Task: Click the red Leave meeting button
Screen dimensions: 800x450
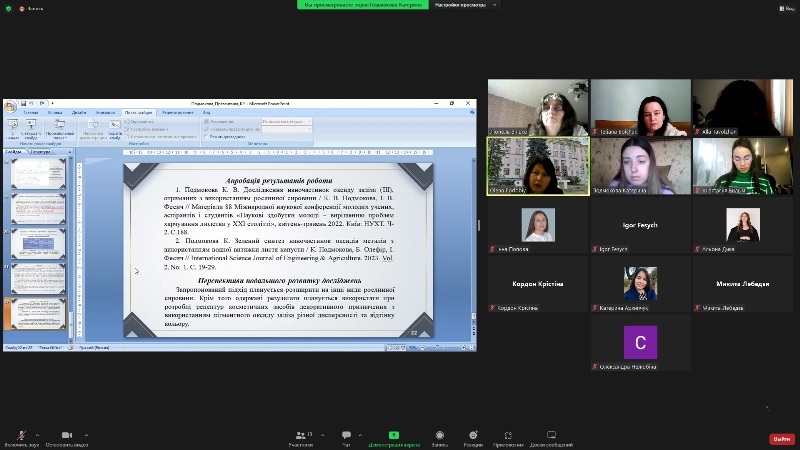Action: coord(781,438)
